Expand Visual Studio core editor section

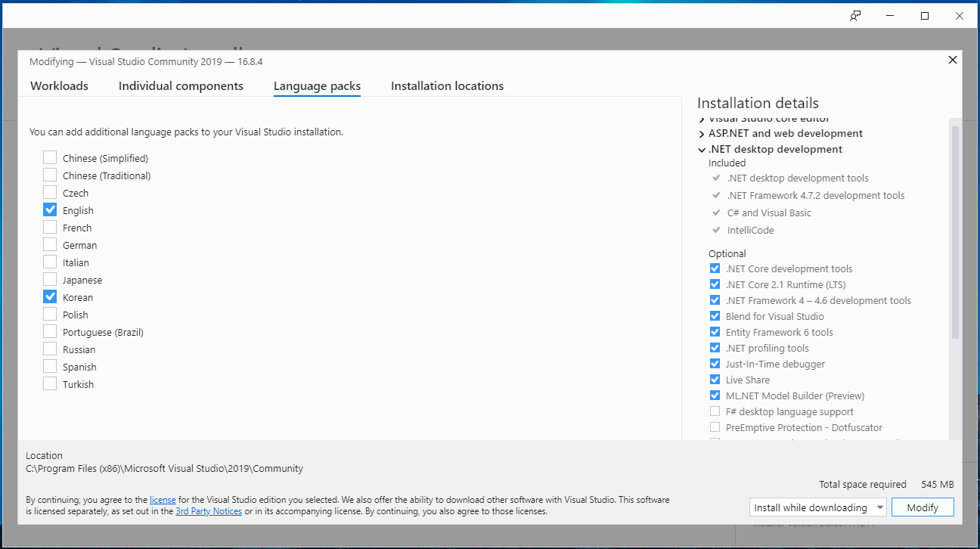pyautogui.click(x=702, y=119)
